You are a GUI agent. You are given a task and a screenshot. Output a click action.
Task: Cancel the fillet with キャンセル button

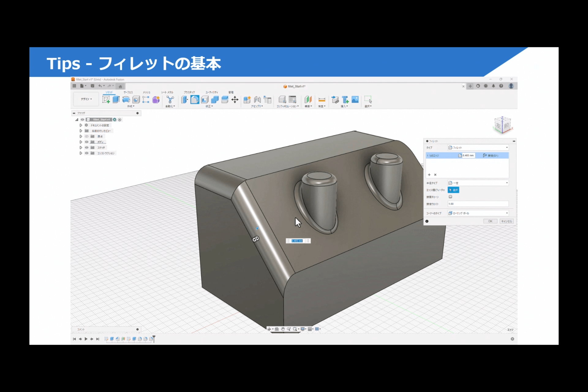[x=507, y=221]
